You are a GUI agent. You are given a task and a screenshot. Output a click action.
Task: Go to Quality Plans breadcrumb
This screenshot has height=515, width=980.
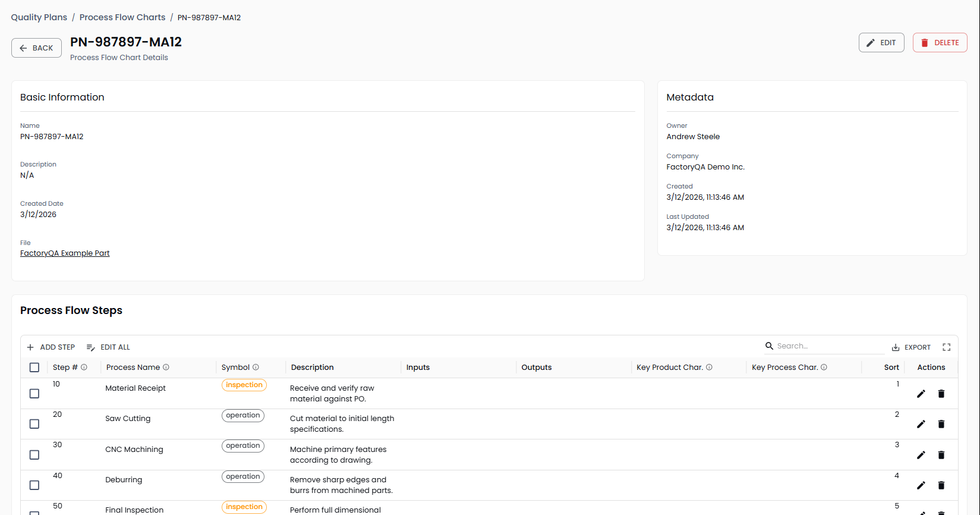[39, 17]
